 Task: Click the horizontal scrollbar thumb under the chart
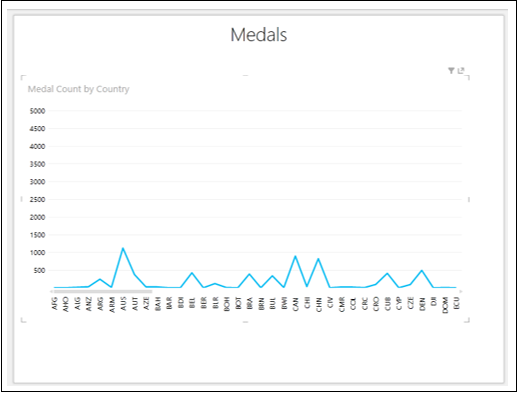point(103,291)
